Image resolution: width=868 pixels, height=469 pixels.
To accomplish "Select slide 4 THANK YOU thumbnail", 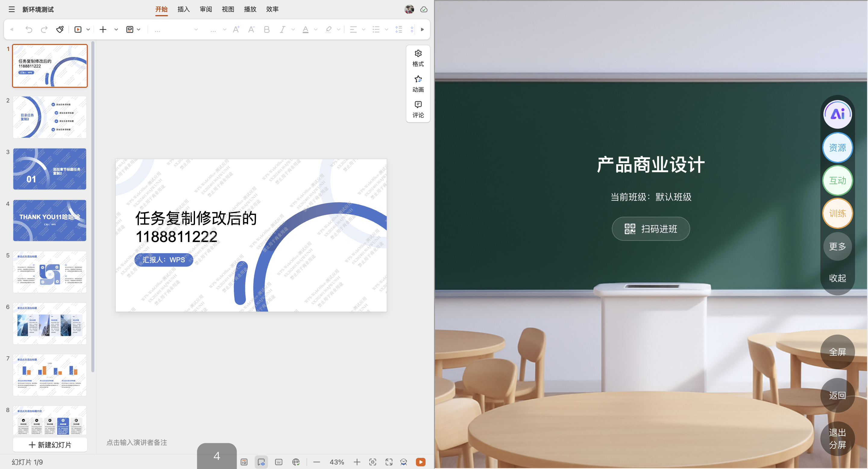I will [50, 220].
